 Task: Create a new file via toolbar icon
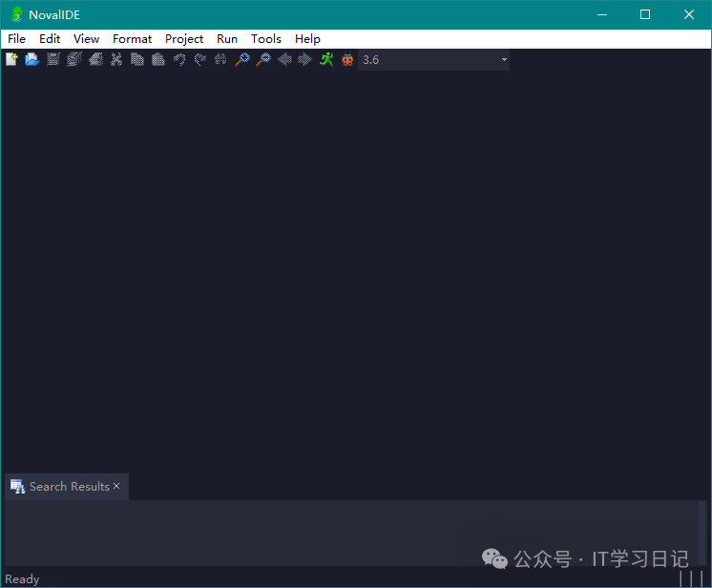(x=11, y=59)
